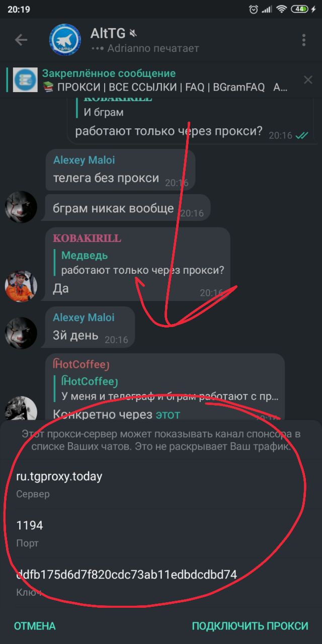Tap the clown avatar beside бграм message
322x644 pixels.
click(21, 207)
